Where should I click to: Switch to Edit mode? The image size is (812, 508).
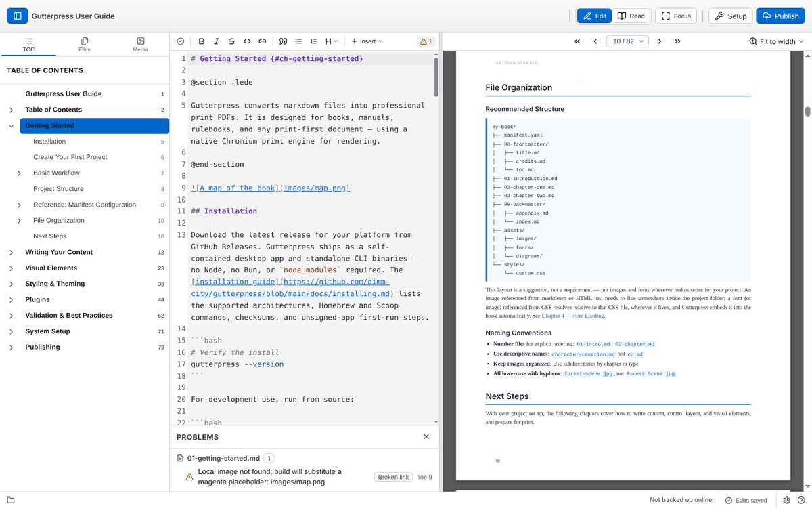595,16
